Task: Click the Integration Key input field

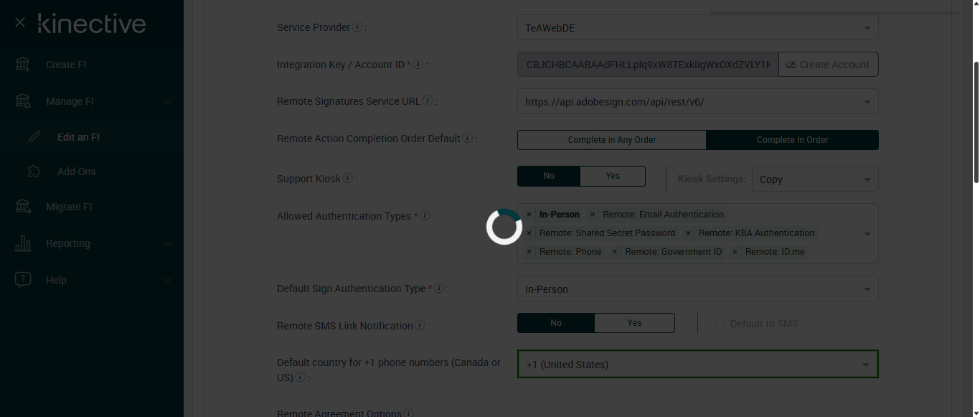Action: point(647,65)
